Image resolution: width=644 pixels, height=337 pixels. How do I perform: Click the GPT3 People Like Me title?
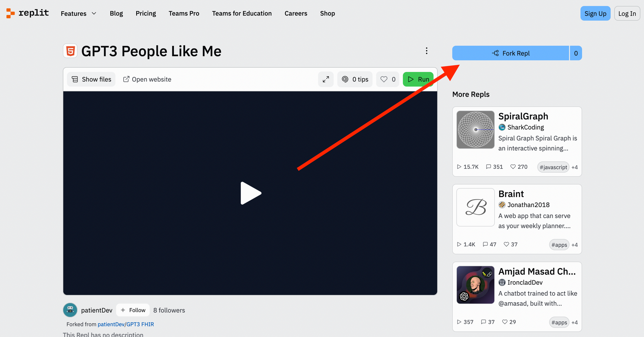[x=151, y=51]
